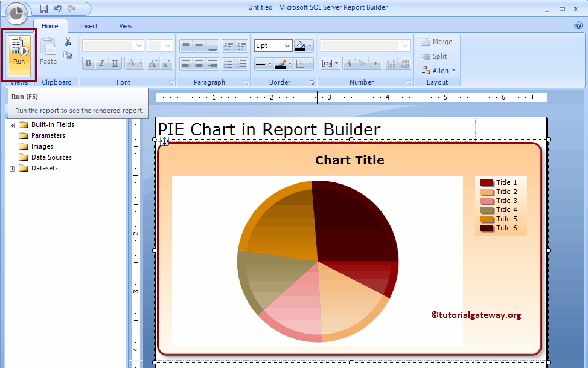This screenshot has width=588, height=368.
Task: Toggle bold formatting
Action: [89, 63]
